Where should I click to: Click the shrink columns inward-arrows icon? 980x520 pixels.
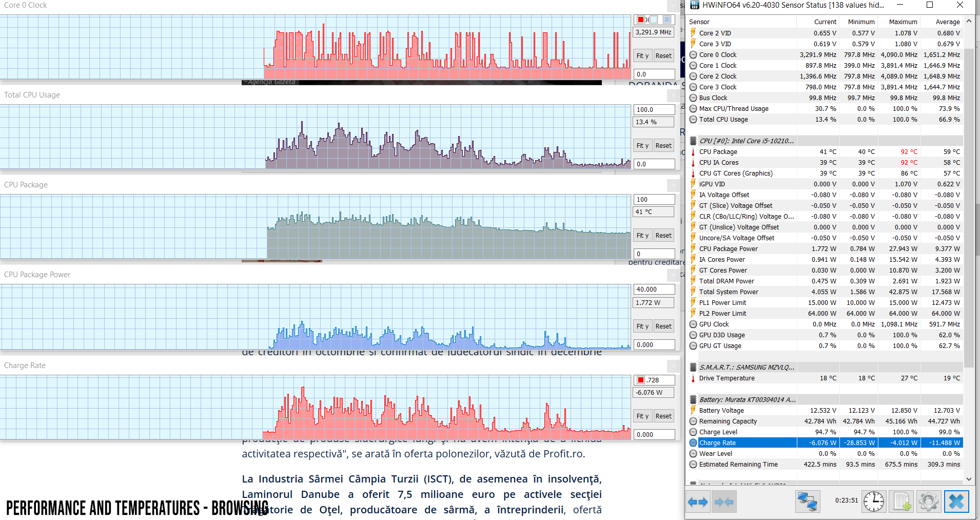(723, 502)
